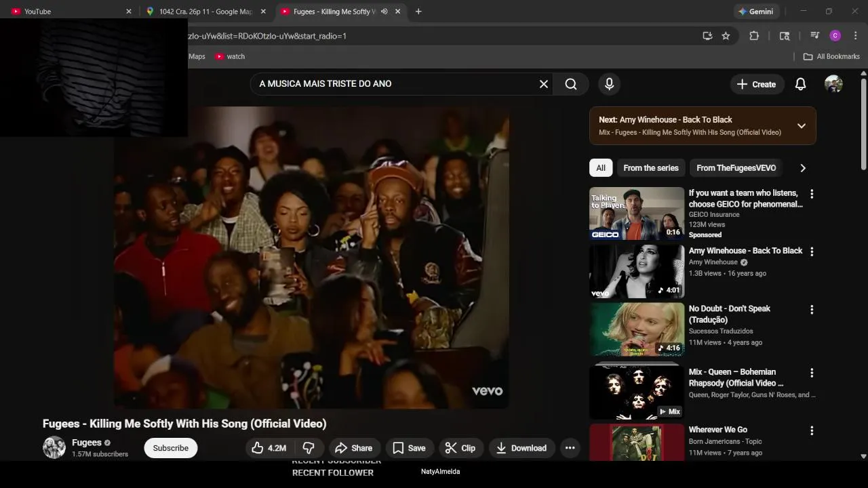Select the All filter chip
The width and height of the screenshot is (868, 488).
coord(601,168)
